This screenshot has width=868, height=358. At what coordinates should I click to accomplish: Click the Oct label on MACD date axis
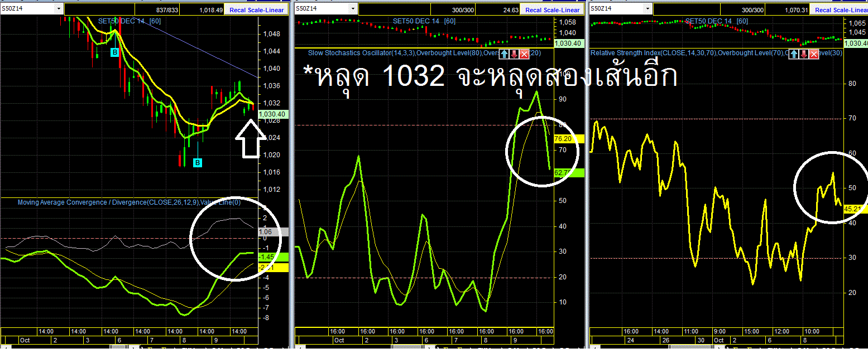[x=25, y=340]
